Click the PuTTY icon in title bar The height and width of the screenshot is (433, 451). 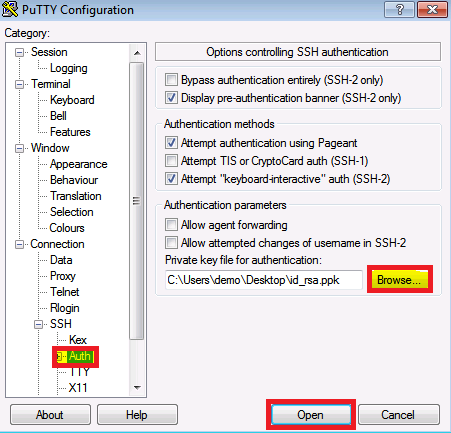point(10,9)
